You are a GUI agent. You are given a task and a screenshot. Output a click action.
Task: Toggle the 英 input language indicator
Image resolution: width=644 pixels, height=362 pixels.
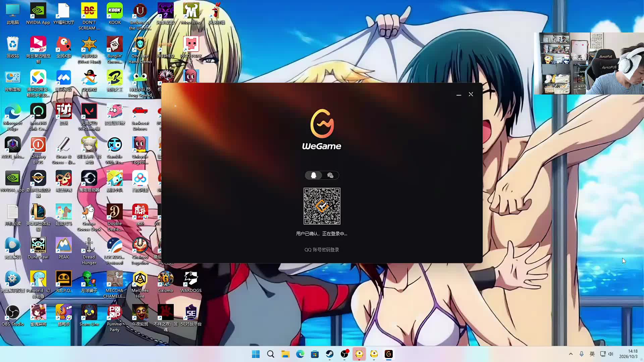tap(592, 354)
